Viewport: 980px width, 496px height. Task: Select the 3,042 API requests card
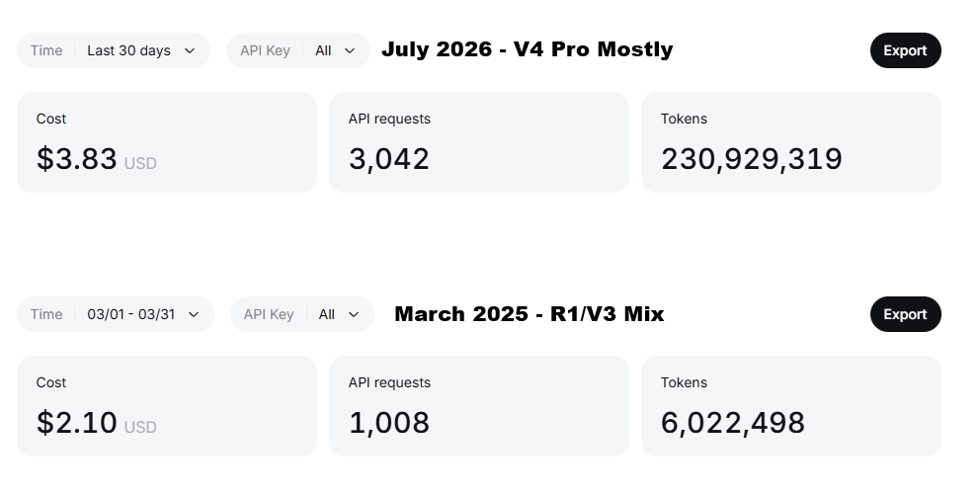click(x=479, y=142)
